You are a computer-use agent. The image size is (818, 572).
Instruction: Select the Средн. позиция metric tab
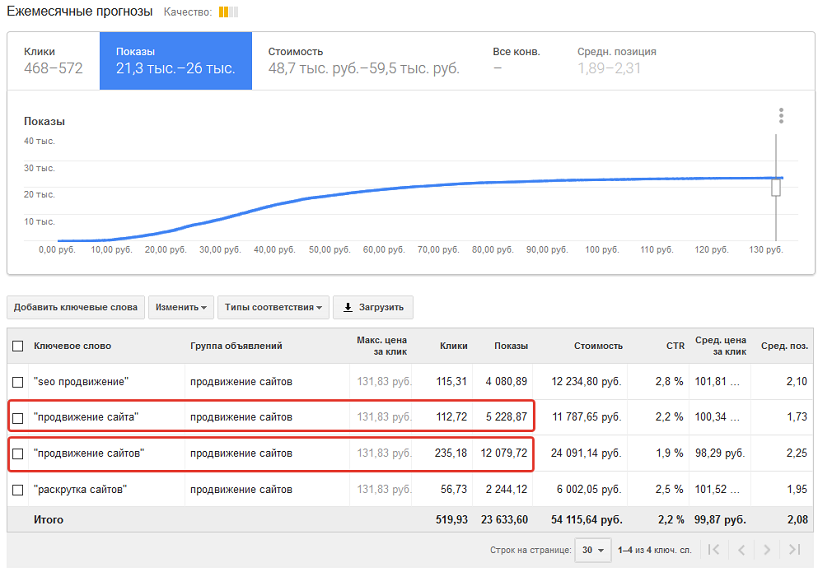click(617, 61)
